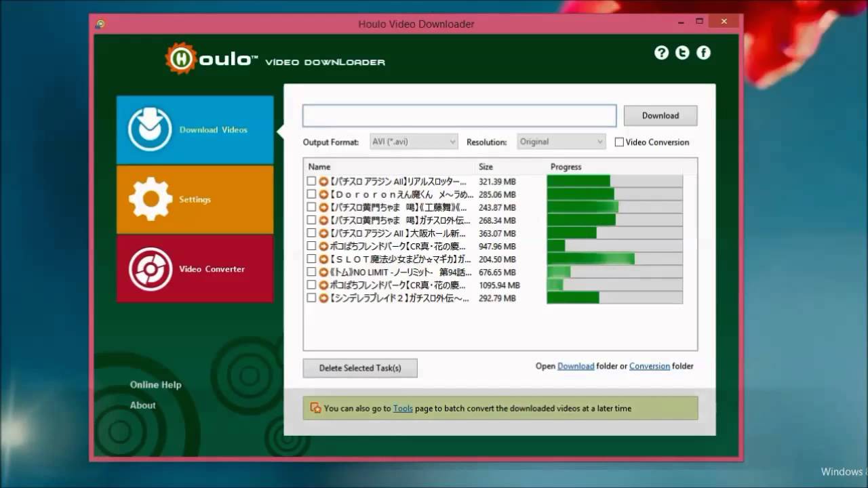Select the 'SLOT' 204.50 MB video name
The width and height of the screenshot is (868, 488).
click(x=400, y=259)
